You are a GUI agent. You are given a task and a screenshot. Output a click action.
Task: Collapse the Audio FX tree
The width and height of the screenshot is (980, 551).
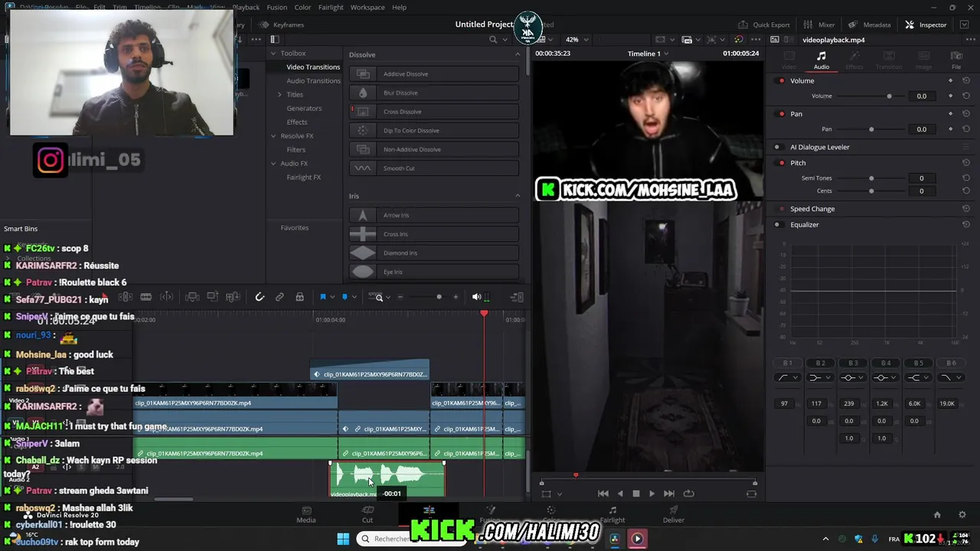tap(273, 164)
